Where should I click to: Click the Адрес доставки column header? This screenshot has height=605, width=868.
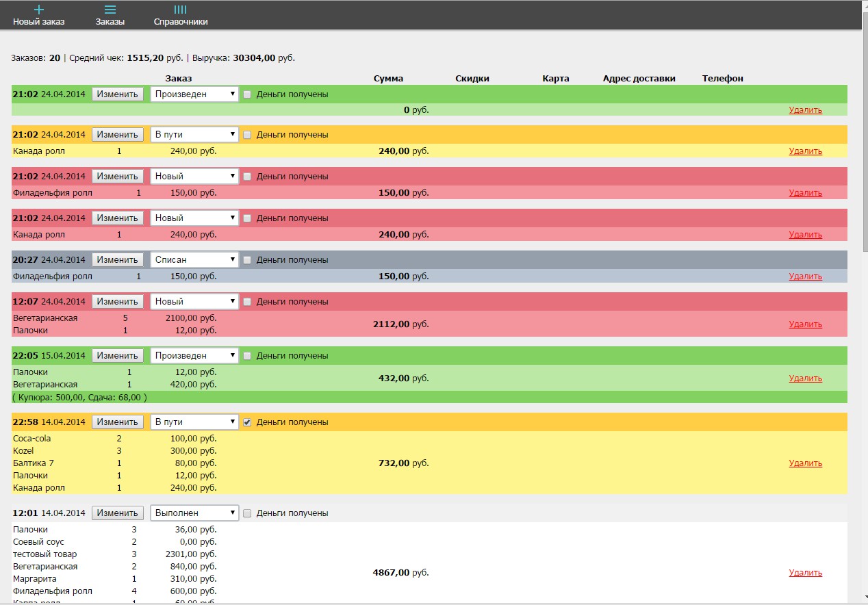point(639,79)
